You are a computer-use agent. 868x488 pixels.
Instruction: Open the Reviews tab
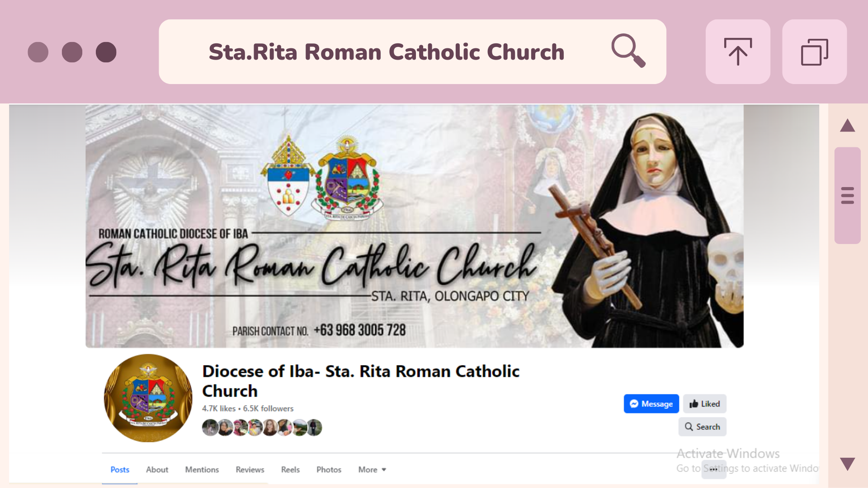250,469
